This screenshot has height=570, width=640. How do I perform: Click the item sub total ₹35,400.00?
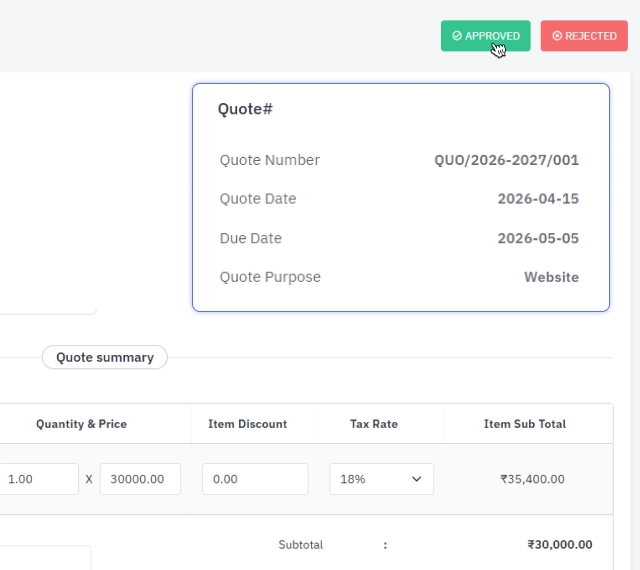[532, 479]
